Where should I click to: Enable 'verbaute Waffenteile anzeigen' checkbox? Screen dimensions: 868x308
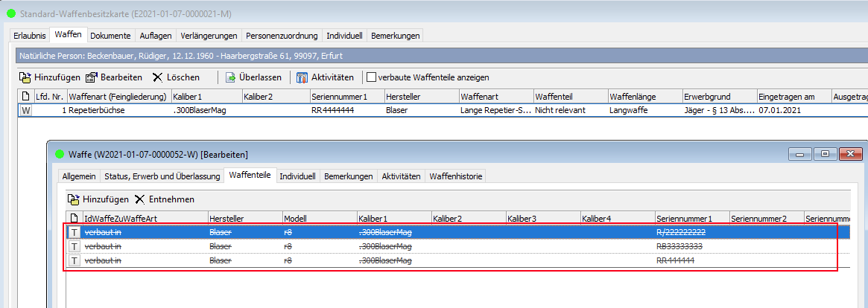pyautogui.click(x=370, y=77)
